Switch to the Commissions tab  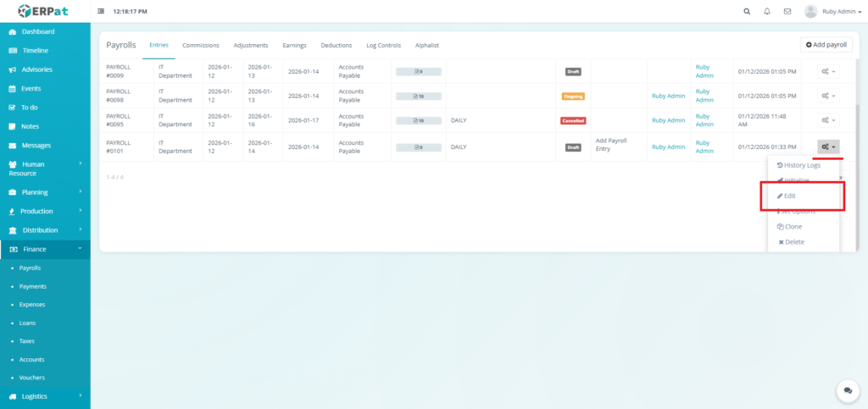pyautogui.click(x=201, y=45)
